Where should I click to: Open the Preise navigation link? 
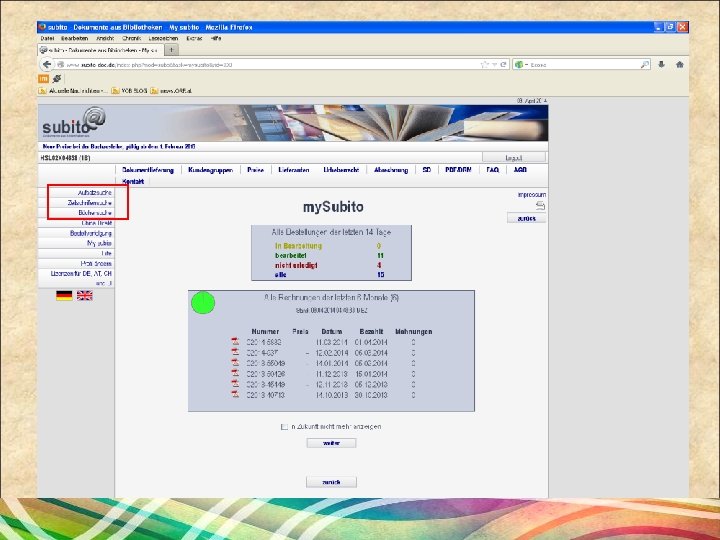click(x=255, y=170)
